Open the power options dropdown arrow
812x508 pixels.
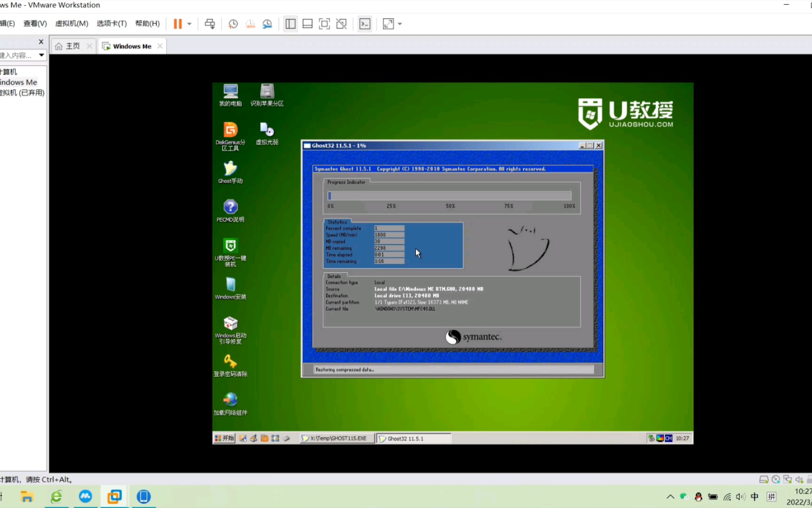pyautogui.click(x=189, y=24)
